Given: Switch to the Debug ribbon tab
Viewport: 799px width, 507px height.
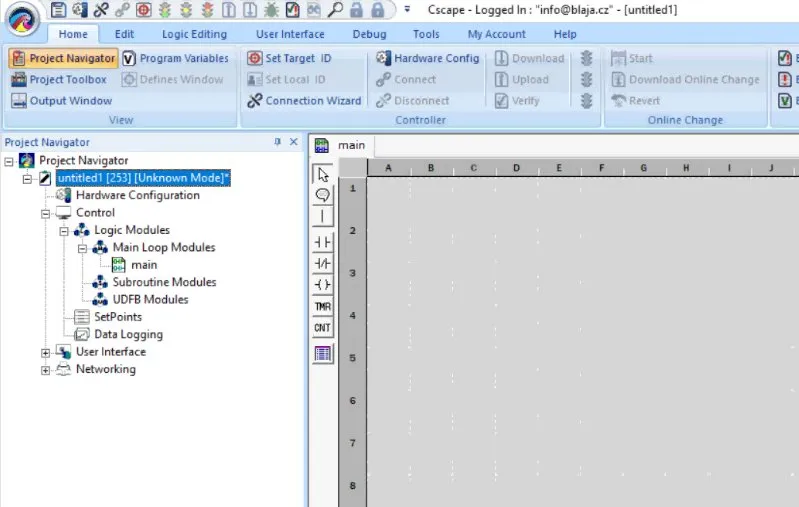Looking at the screenshot, I should 369,34.
